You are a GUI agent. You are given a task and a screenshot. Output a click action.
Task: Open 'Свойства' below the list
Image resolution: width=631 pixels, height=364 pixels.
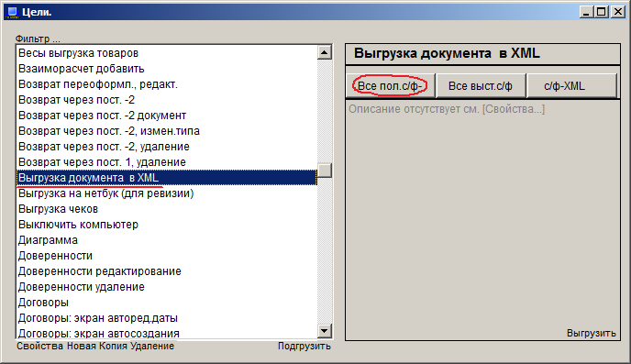[39, 346]
